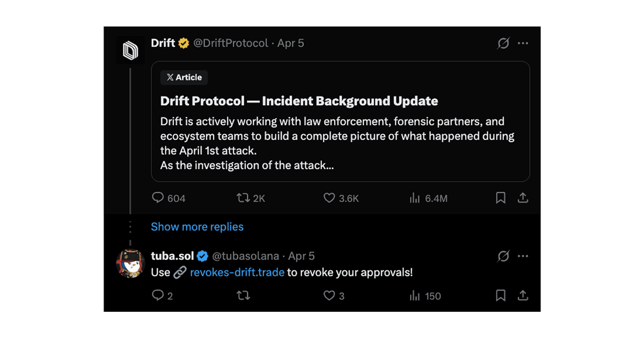The image size is (644, 338).
Task: Open Drift Protocol's profile avatar
Action: tap(130, 51)
